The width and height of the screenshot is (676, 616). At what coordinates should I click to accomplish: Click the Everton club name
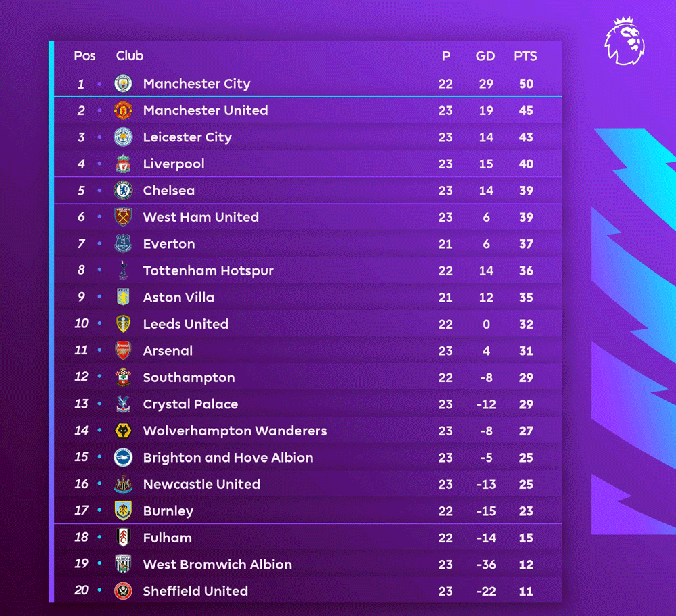[169, 244]
